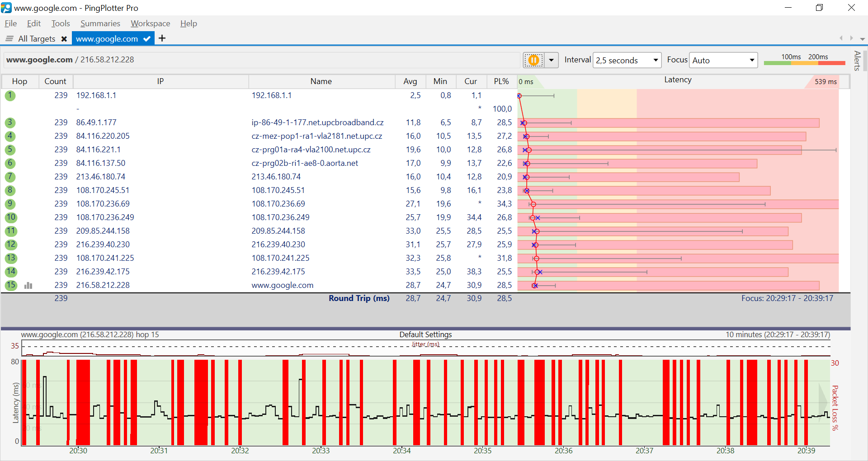Open the Help menu

tap(189, 24)
